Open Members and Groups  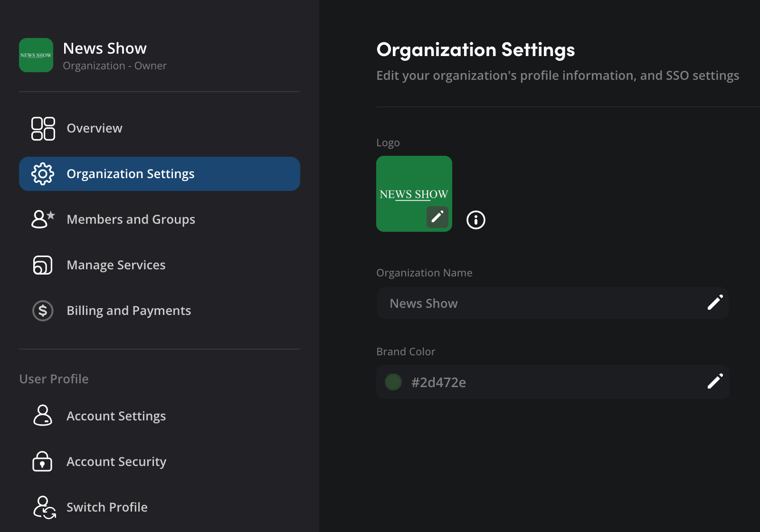[160, 219]
